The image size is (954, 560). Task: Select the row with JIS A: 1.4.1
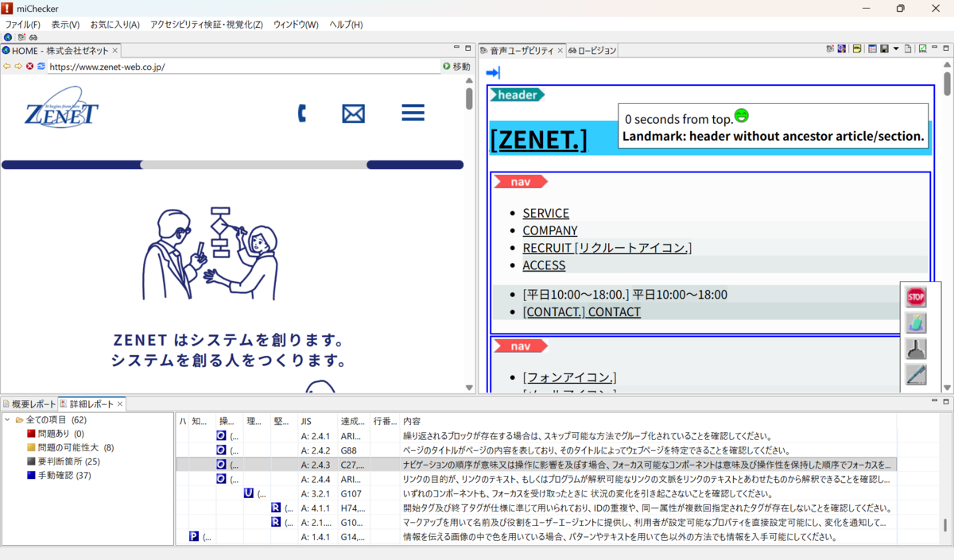537,536
